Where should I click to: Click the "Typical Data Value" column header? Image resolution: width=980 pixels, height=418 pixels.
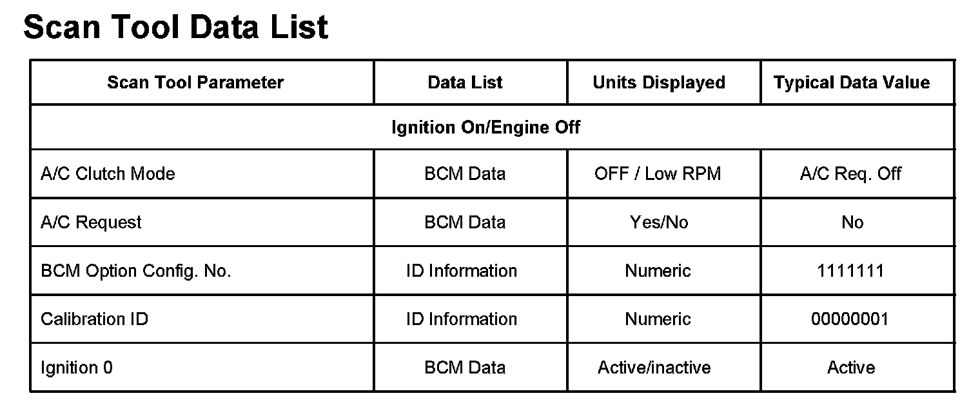pyautogui.click(x=851, y=83)
